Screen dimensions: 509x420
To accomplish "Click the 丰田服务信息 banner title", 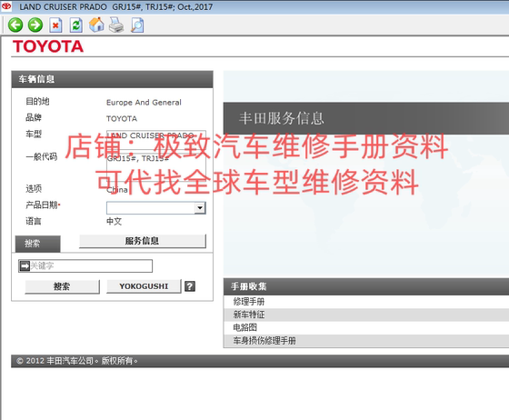I will (282, 118).
